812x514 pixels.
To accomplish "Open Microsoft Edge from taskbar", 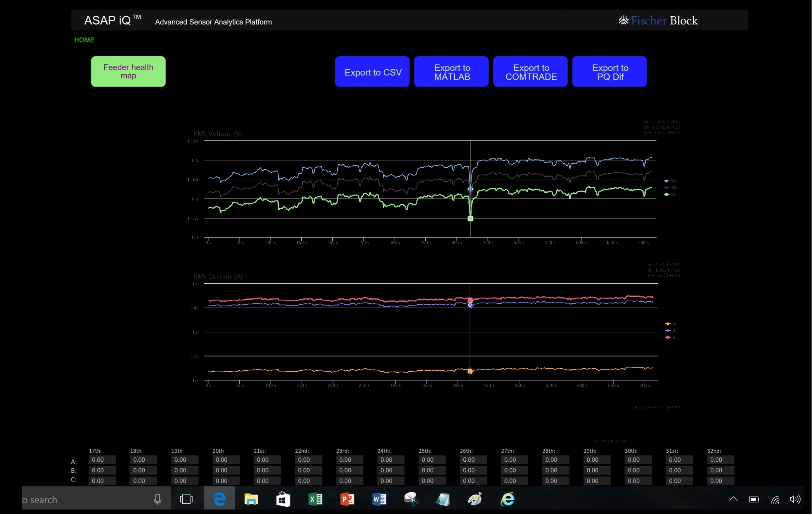I will pyautogui.click(x=219, y=499).
